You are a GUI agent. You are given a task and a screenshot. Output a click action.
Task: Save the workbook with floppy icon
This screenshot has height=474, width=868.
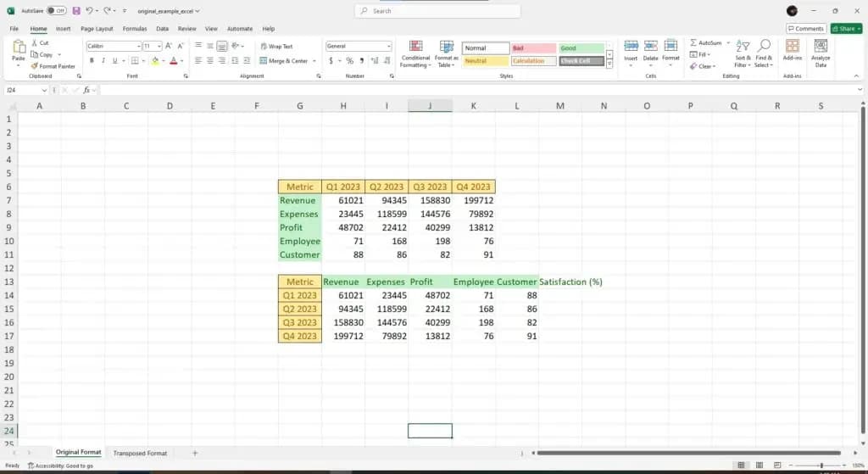[76, 10]
